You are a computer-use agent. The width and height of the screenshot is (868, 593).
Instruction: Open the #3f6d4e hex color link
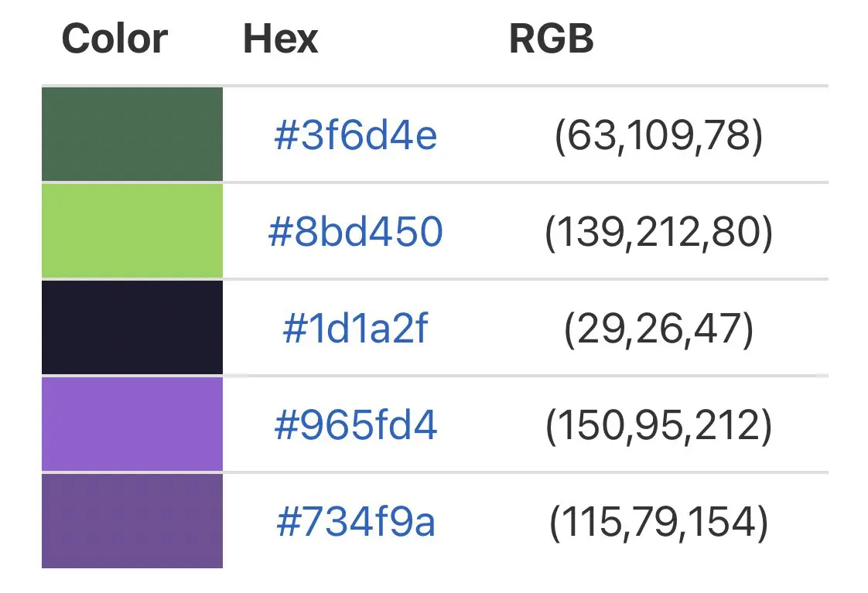[355, 135]
